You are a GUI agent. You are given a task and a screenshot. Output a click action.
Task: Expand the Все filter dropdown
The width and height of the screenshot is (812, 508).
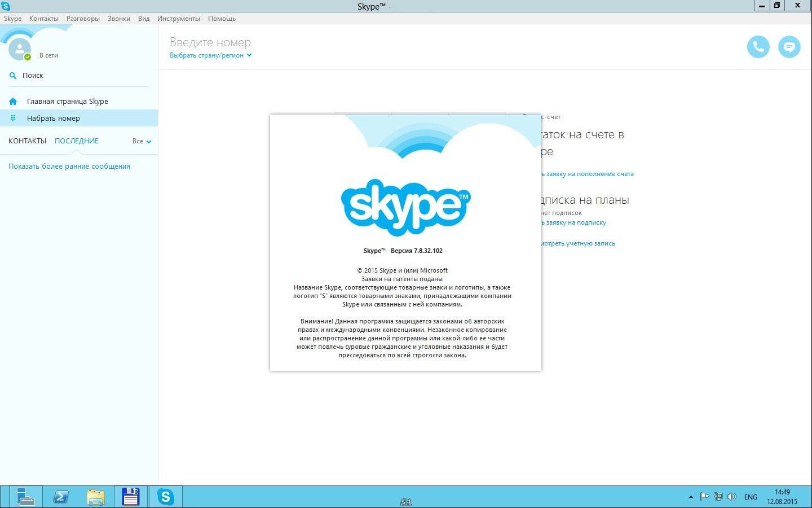[142, 141]
